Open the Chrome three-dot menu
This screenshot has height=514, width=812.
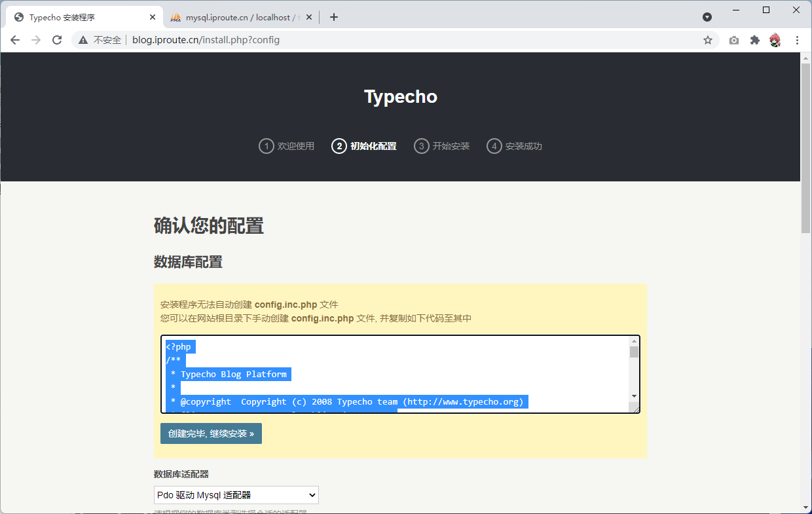797,40
